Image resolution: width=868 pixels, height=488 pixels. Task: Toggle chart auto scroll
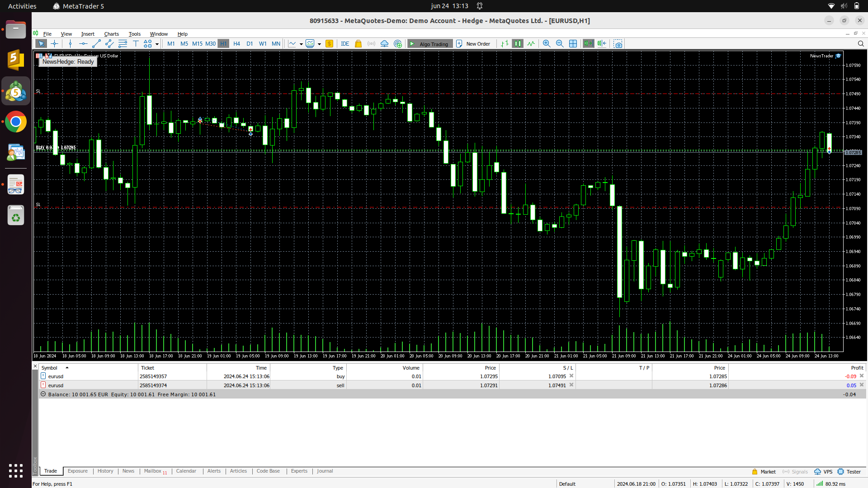pyautogui.click(x=588, y=44)
